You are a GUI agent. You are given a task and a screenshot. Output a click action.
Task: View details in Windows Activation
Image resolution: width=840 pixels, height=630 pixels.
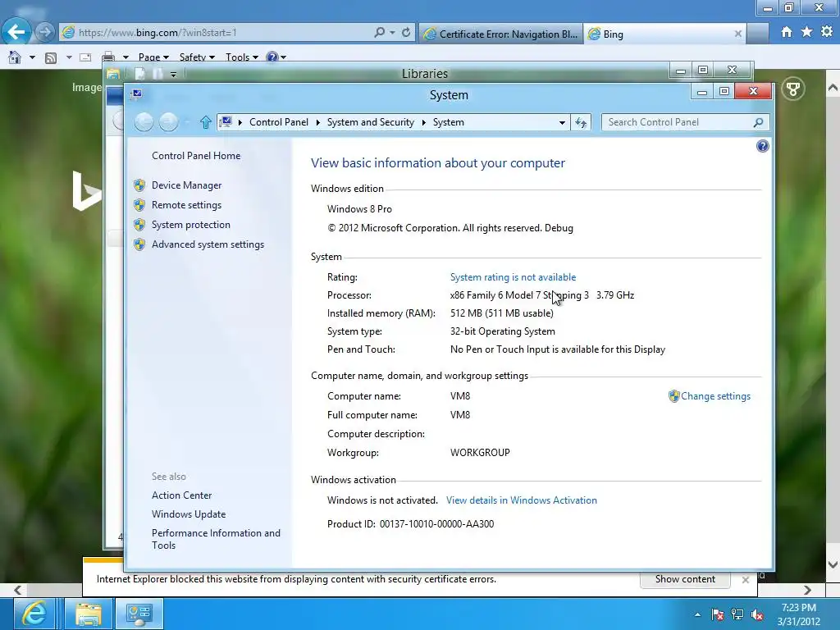click(x=521, y=500)
